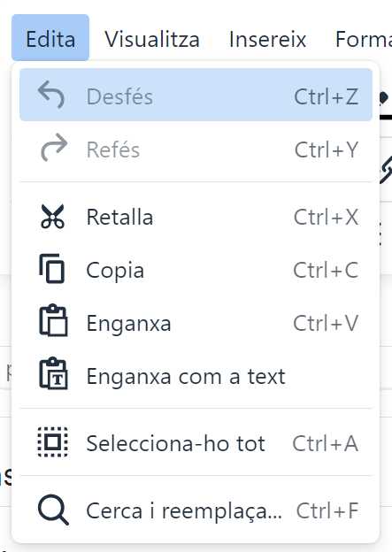Screen dimensions: 392x552
Task: Open the Visualitza menu
Action: click(152, 39)
